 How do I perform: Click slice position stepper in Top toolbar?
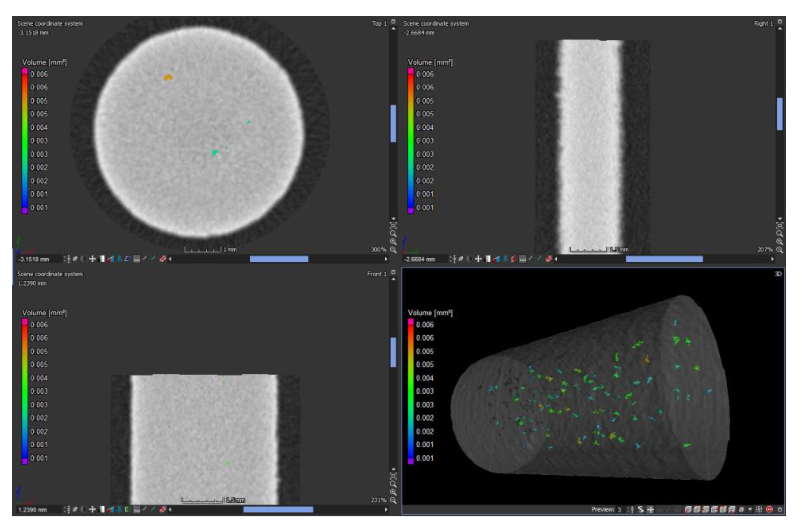click(x=67, y=259)
